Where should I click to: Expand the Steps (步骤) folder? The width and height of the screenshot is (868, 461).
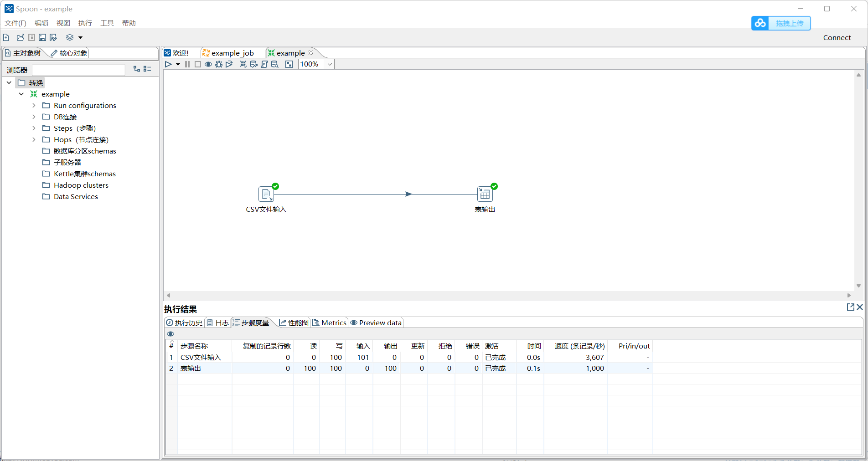coord(34,128)
